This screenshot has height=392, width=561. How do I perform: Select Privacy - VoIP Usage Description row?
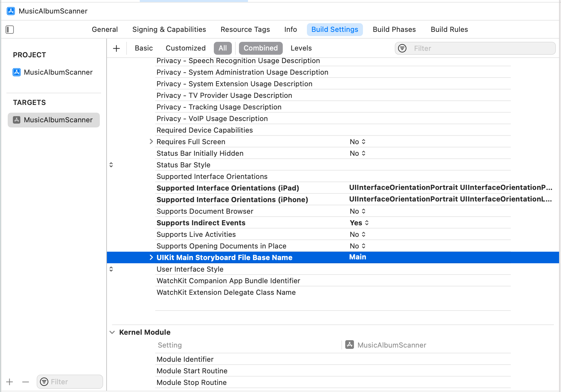pyautogui.click(x=333, y=118)
